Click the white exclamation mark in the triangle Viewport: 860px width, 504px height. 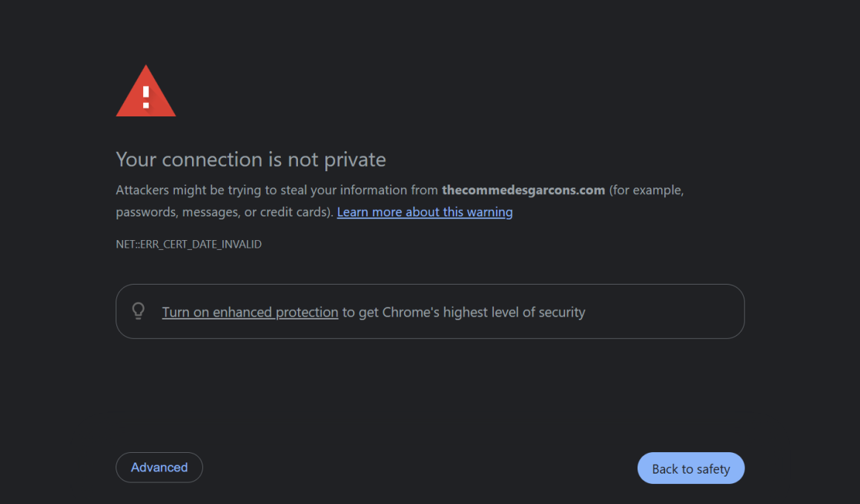coord(146,97)
